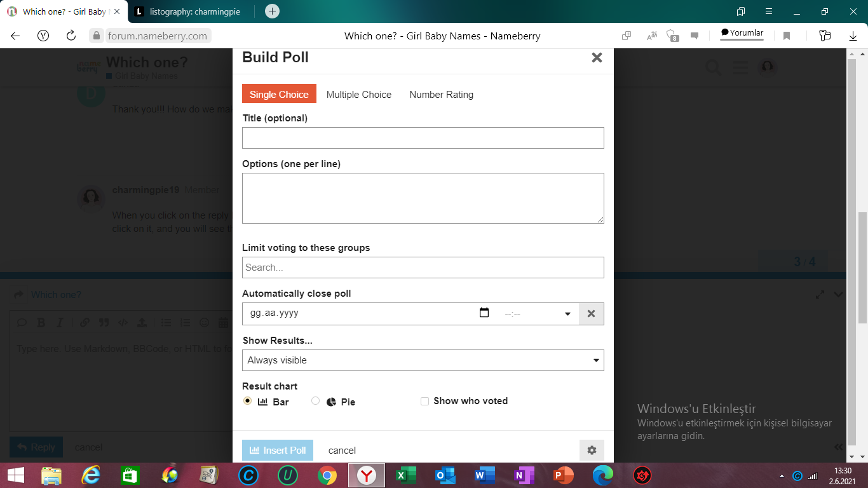Open Word from taskbar

(484, 475)
